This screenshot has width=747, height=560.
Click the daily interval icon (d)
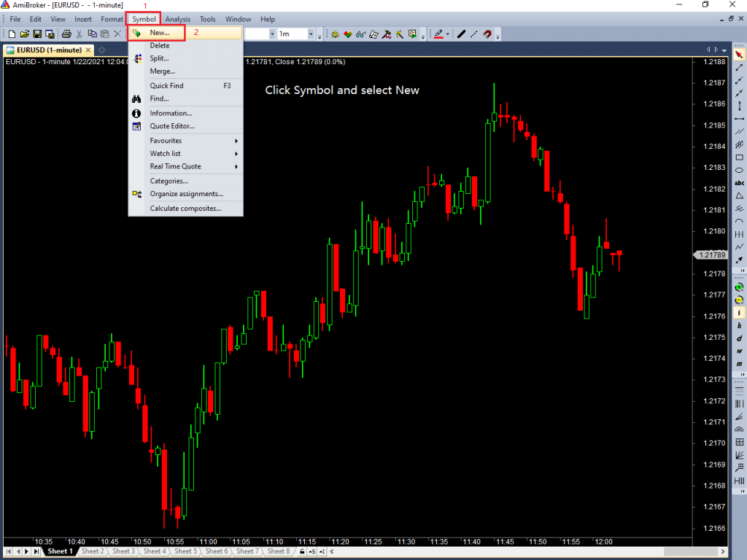point(738,337)
